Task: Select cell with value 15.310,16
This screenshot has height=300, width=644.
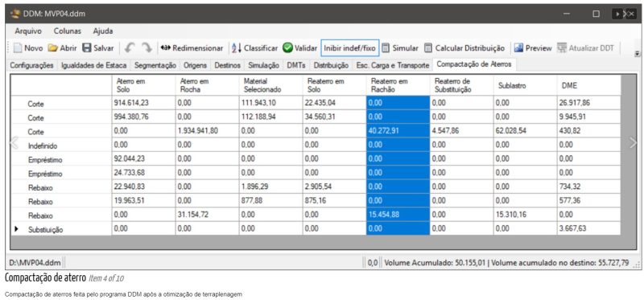Action: pyautogui.click(x=526, y=215)
